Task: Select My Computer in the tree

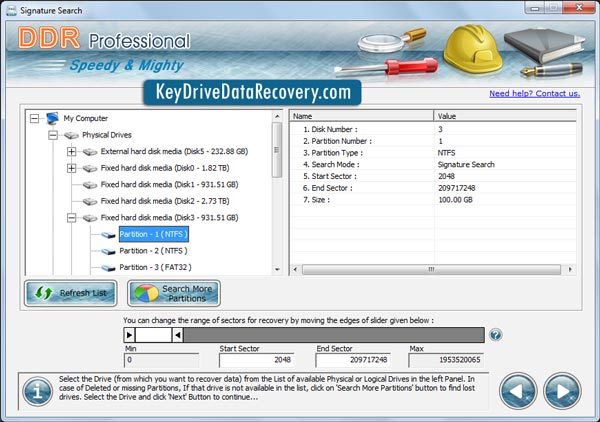Action: [x=86, y=118]
